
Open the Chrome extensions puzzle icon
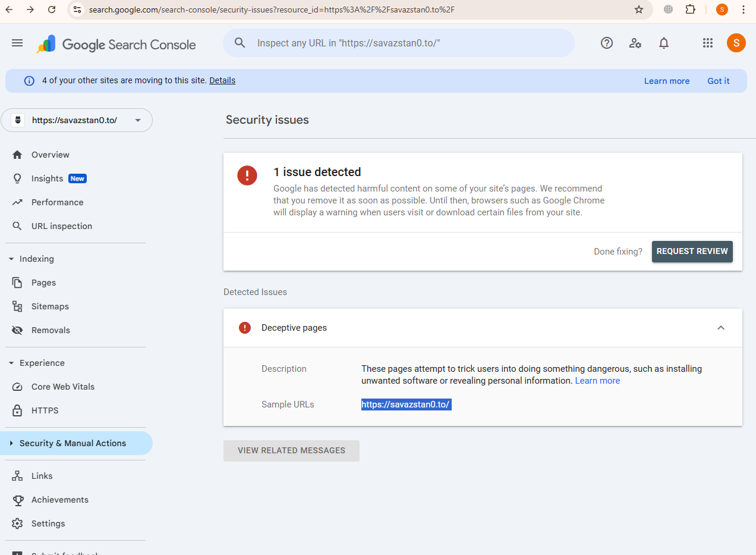tap(690, 10)
